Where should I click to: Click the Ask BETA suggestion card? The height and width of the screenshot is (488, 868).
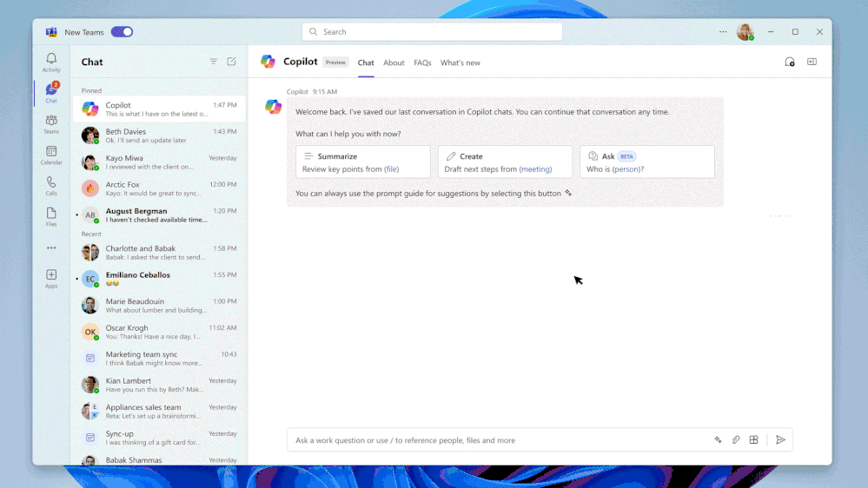coord(647,162)
